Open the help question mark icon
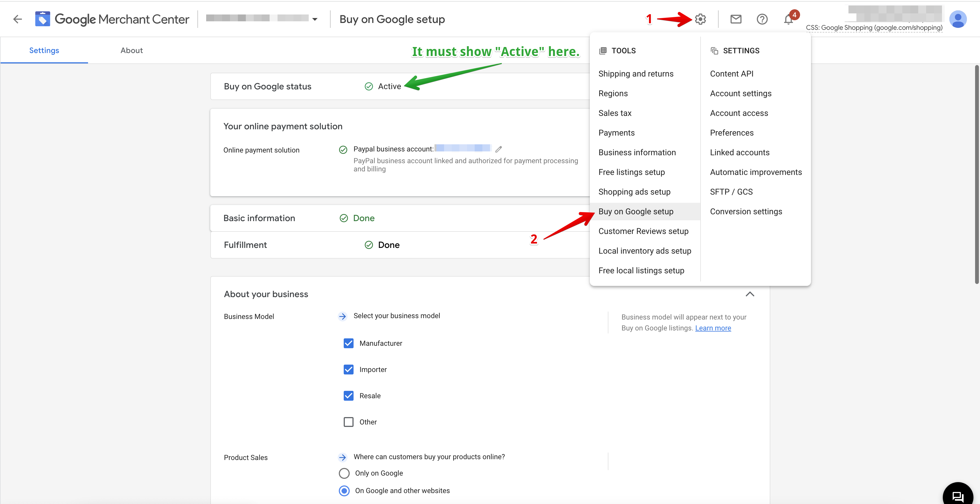 pyautogui.click(x=762, y=19)
